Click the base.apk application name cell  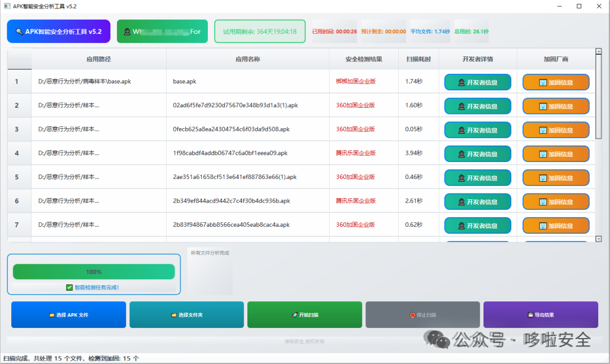[248, 81]
